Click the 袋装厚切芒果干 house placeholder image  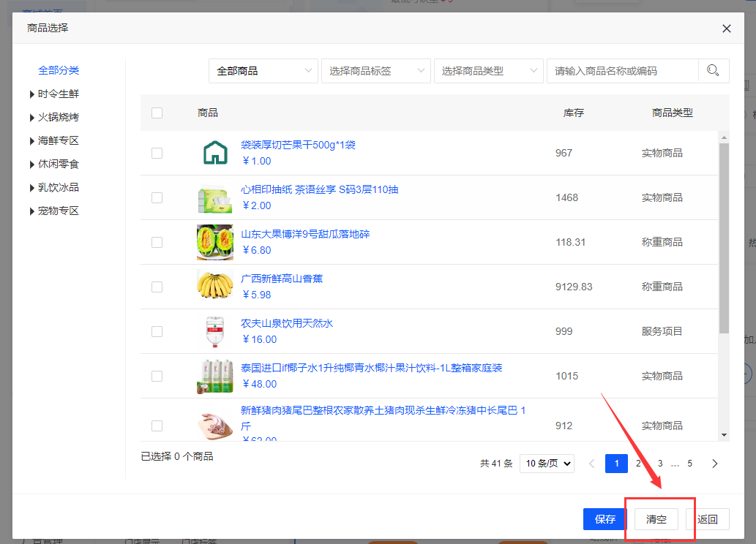(x=215, y=153)
